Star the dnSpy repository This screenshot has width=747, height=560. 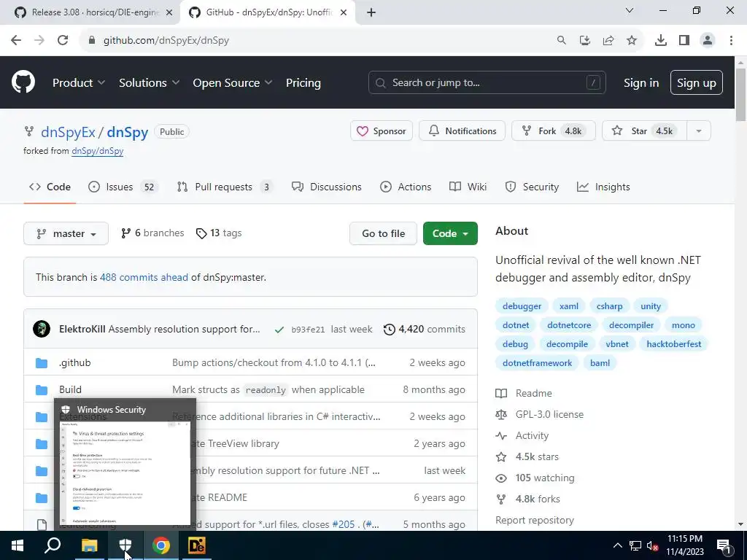point(645,131)
